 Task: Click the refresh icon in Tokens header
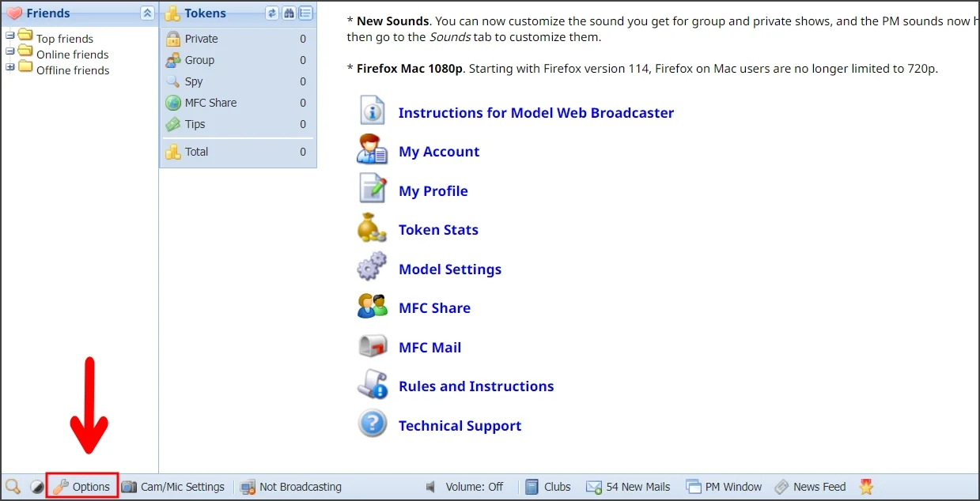tap(272, 13)
